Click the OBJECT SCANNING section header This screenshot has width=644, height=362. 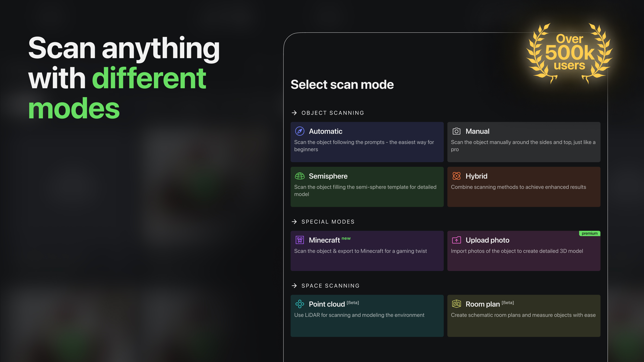pyautogui.click(x=332, y=113)
